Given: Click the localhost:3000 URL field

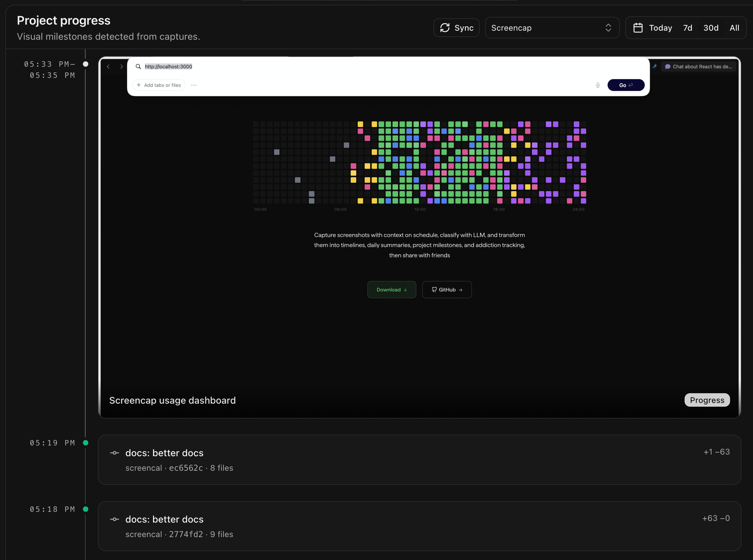Looking at the screenshot, I should [x=169, y=66].
